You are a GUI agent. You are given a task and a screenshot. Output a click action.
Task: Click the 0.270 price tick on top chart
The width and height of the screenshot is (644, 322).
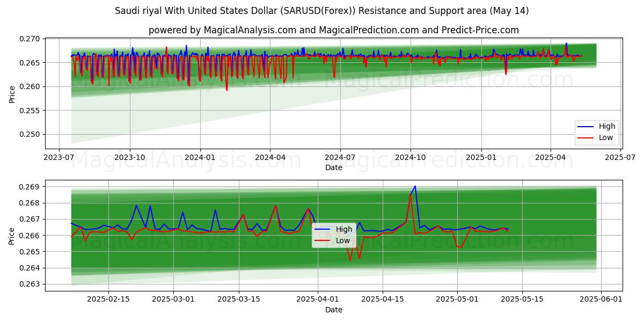[30, 39]
